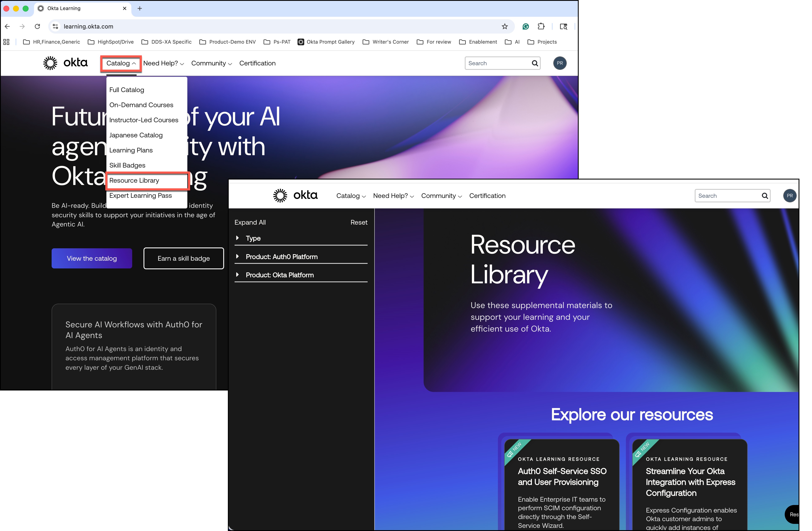Click the browser forward arrow
The height and width of the screenshot is (531, 812).
coord(22,26)
